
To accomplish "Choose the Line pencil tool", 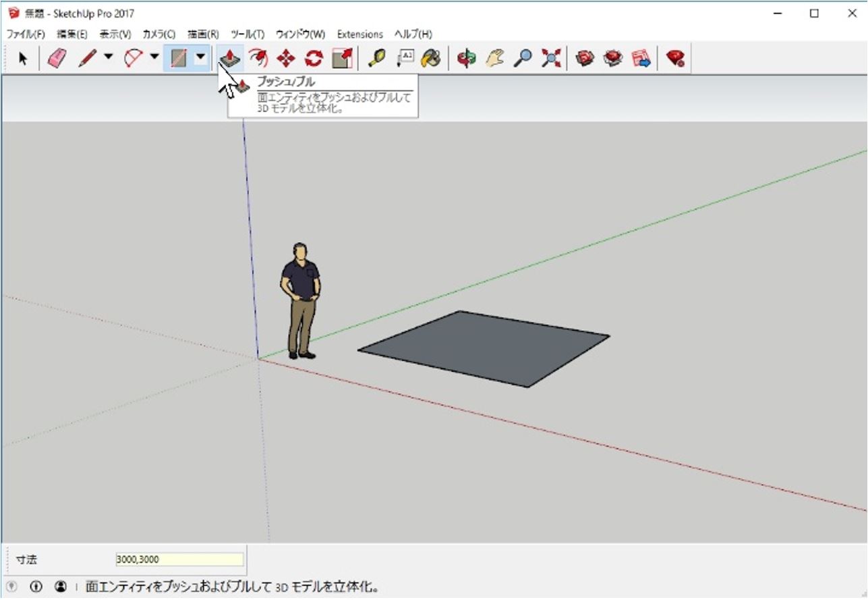I will pos(87,59).
